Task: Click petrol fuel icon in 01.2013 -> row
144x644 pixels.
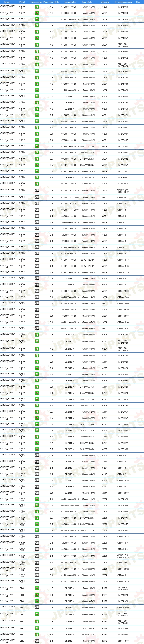Action: [x=37, y=26]
